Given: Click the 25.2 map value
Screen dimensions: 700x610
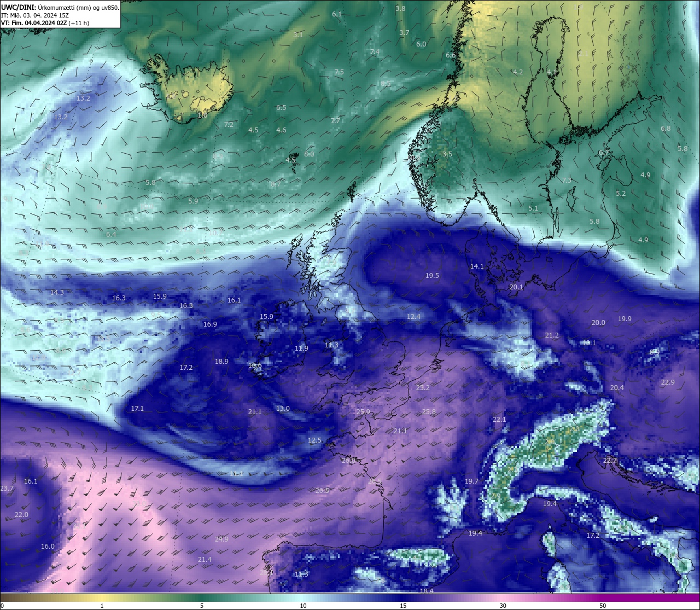Looking at the screenshot, I should click(x=423, y=387).
